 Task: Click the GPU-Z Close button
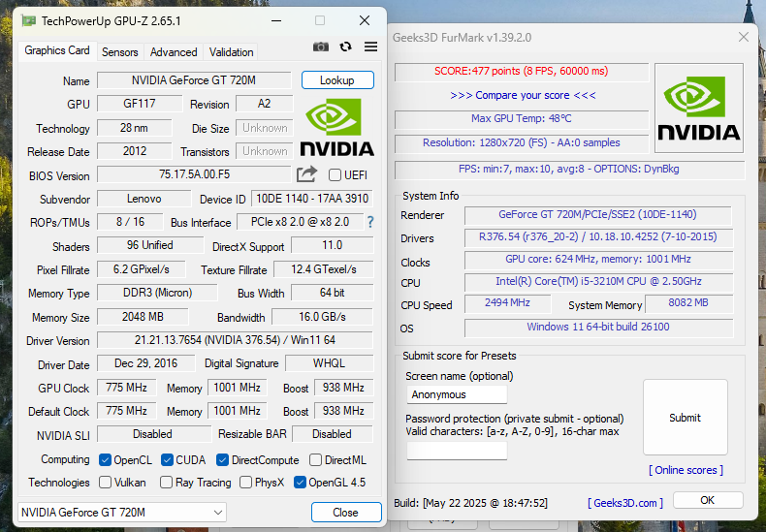(x=346, y=513)
